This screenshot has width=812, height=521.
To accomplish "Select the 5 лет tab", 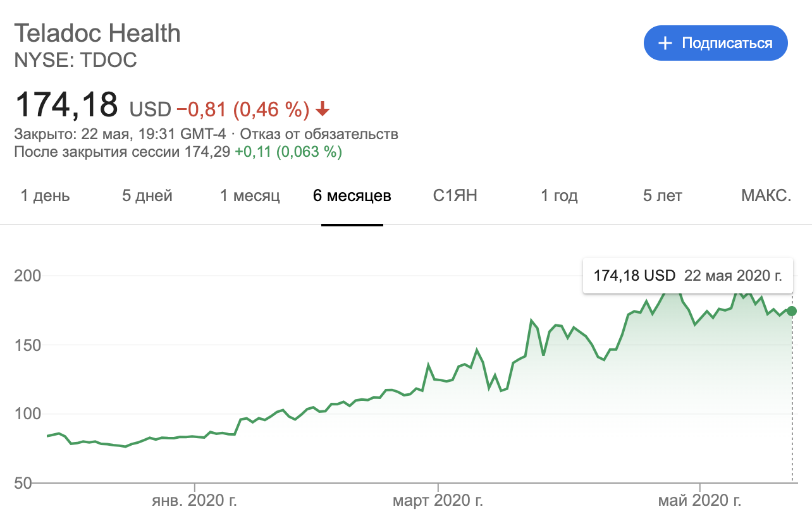I will click(662, 196).
